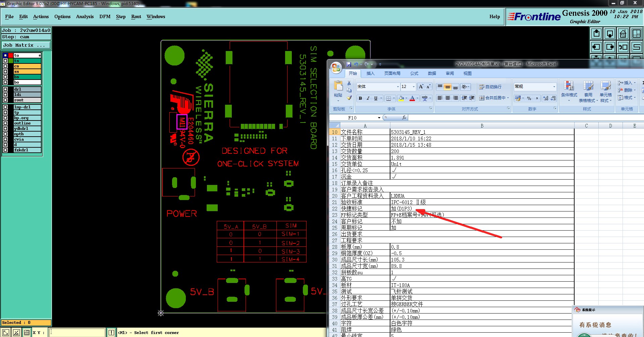The image size is (644, 337).
Task: Click the Cut scissors icon in Excel
Action: tap(349, 83)
